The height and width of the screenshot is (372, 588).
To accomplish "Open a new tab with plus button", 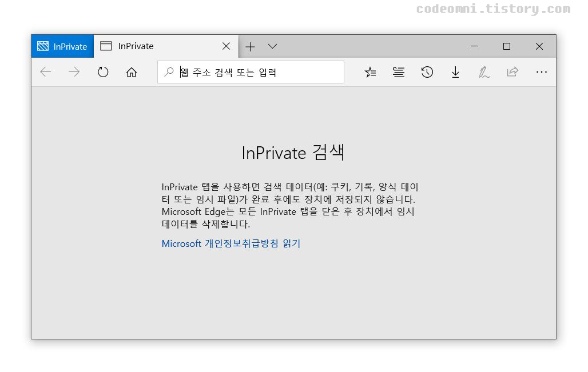I will [x=250, y=46].
